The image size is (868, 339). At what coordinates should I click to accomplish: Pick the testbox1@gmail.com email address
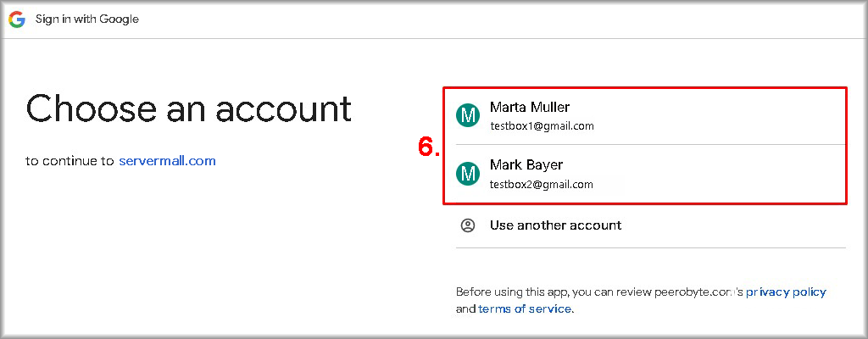(x=542, y=126)
